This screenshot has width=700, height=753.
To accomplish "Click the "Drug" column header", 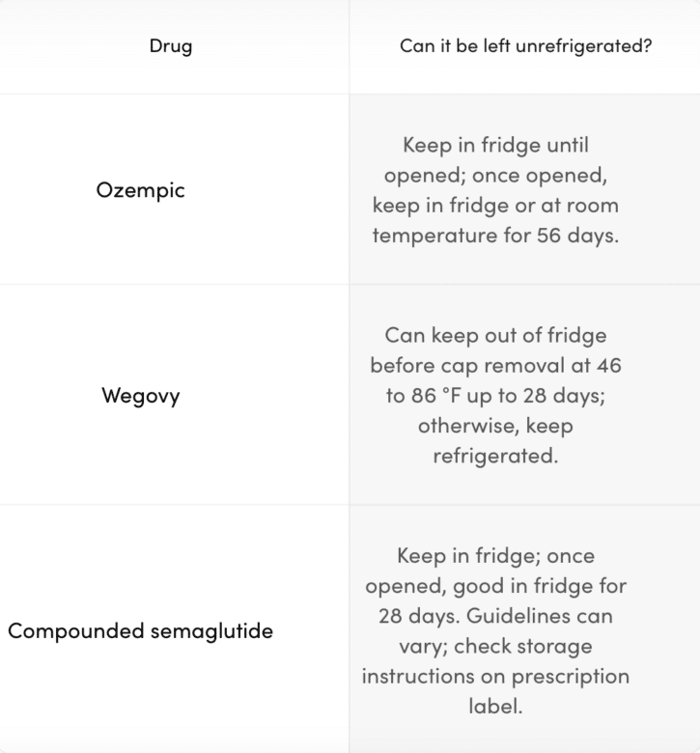I will pyautogui.click(x=170, y=46).
